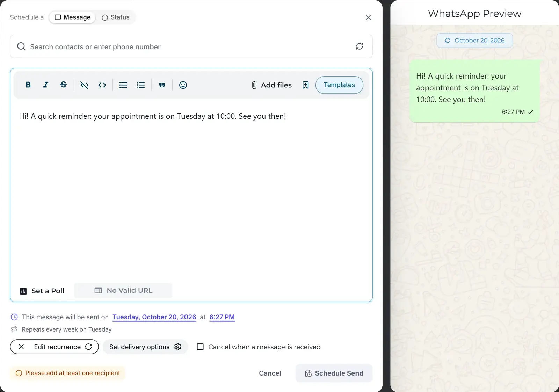Open the emoji picker

coord(183,85)
